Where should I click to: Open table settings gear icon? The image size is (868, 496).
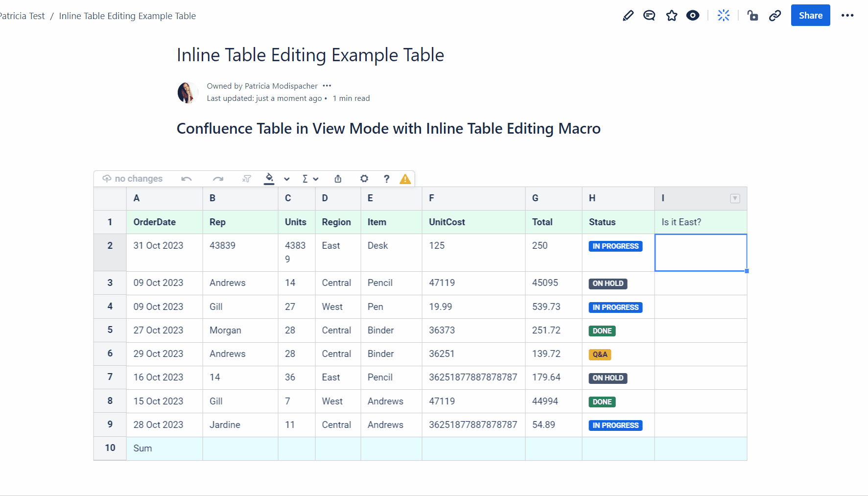364,179
